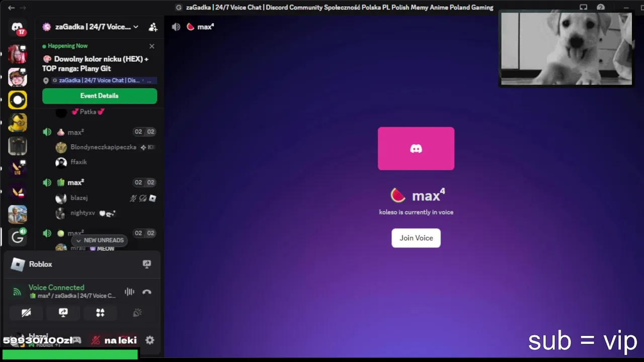Click the dog webcam overlay thumbnail
The image size is (644, 362).
pyautogui.click(x=566, y=49)
